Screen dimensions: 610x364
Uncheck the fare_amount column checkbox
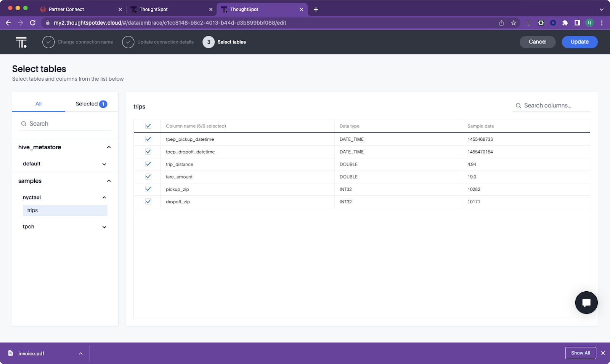148,177
